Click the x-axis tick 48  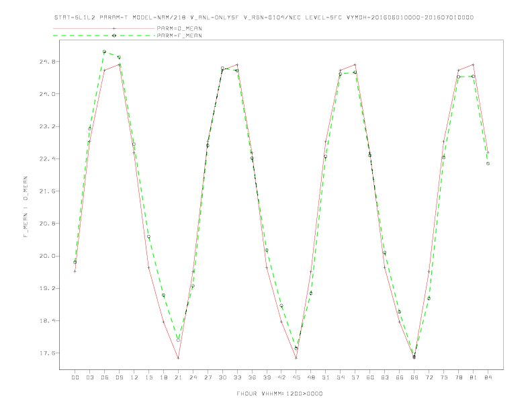(311, 377)
